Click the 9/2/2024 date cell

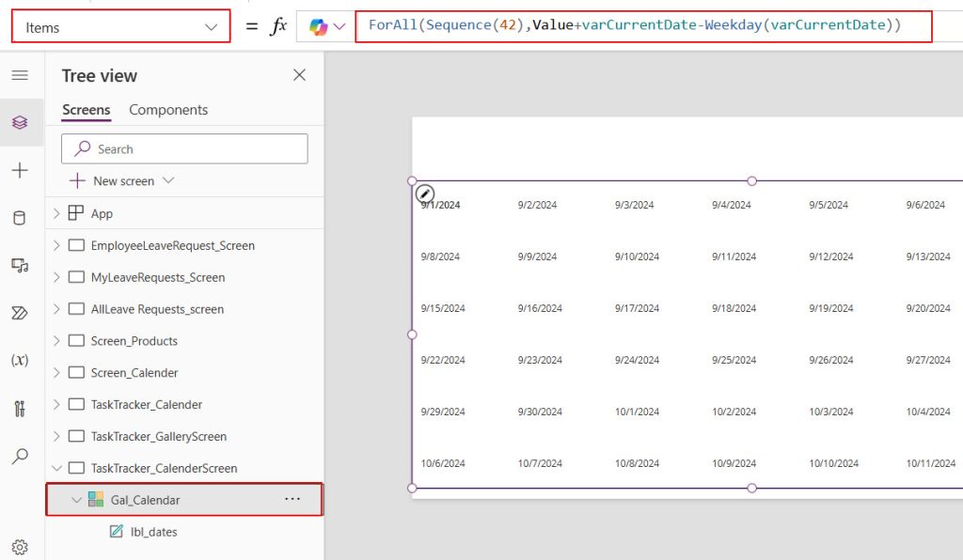pos(537,205)
